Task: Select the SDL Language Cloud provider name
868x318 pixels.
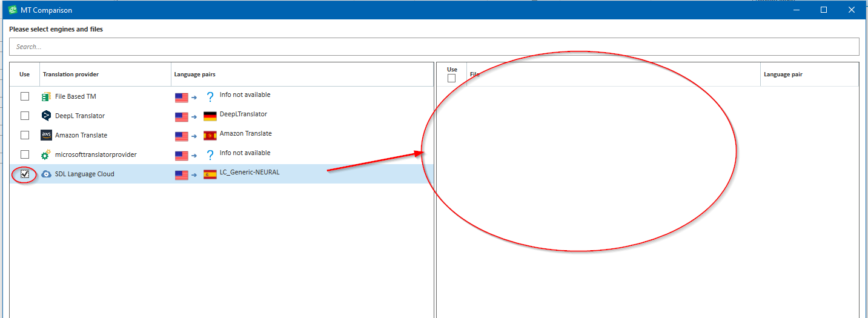Action: coord(85,174)
